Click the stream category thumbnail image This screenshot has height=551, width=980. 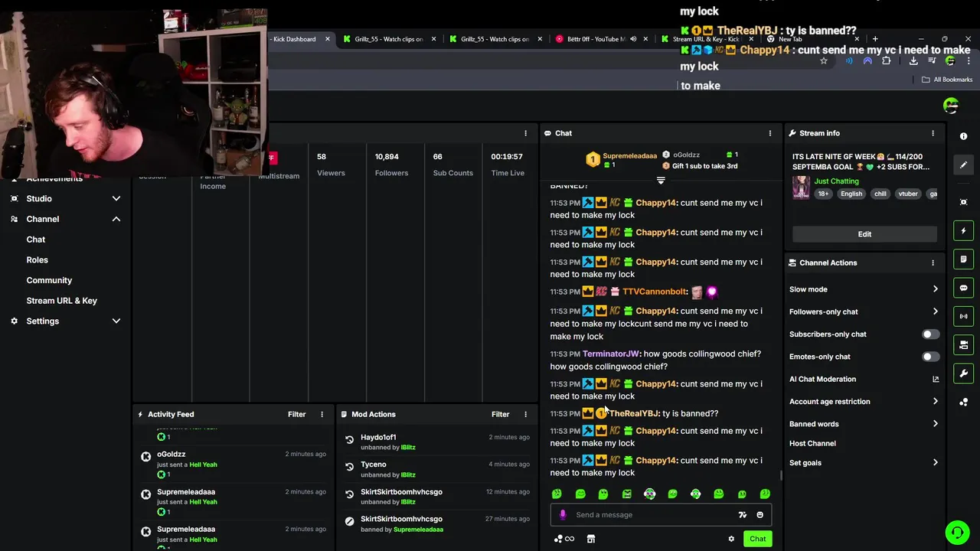tap(801, 187)
